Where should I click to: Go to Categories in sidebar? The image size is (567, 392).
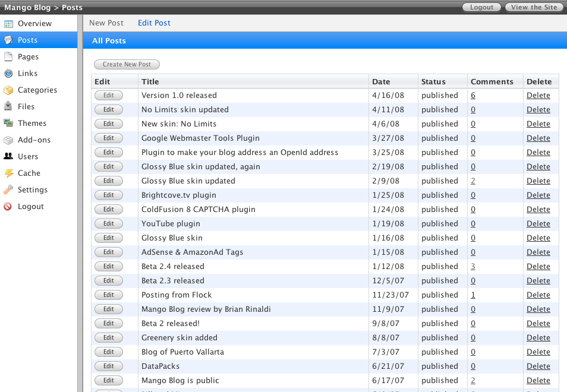(37, 90)
